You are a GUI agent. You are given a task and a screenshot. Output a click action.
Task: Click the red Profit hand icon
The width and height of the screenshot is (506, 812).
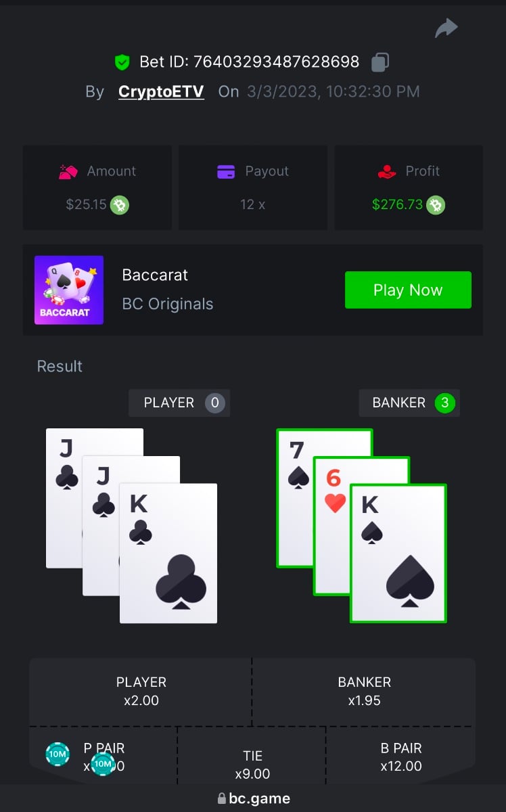coord(387,172)
